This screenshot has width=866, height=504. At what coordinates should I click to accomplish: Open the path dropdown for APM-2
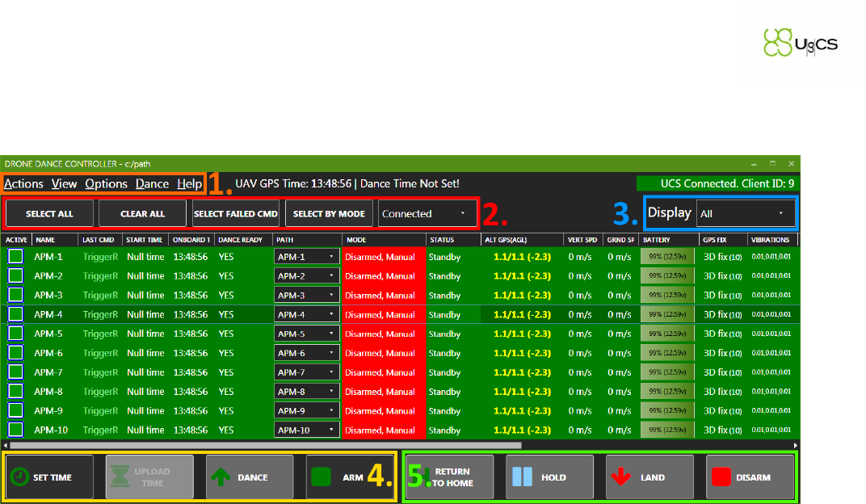tap(306, 276)
